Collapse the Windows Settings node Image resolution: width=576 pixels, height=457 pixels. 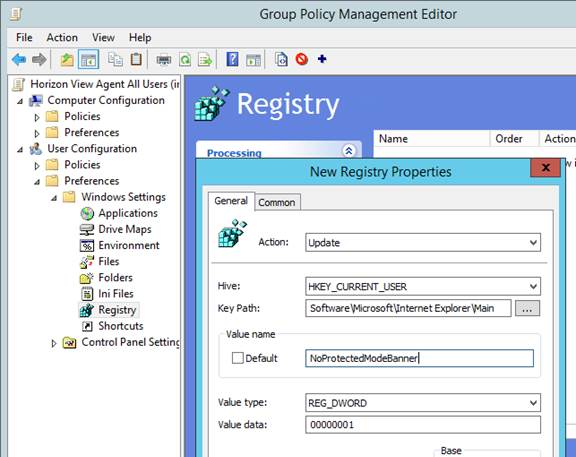54,198
